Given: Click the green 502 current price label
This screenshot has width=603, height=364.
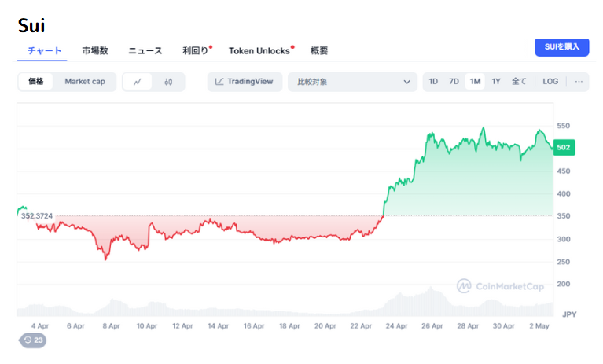Looking at the screenshot, I should click(x=564, y=148).
